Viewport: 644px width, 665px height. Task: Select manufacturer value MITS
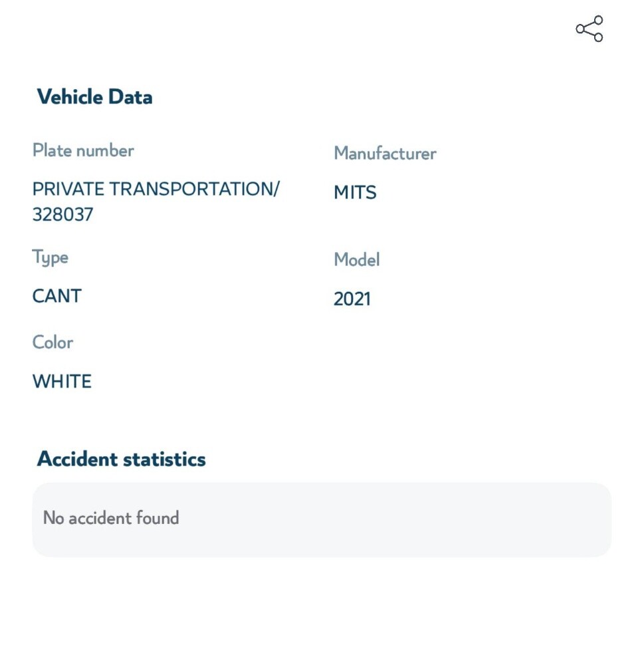[x=355, y=193]
